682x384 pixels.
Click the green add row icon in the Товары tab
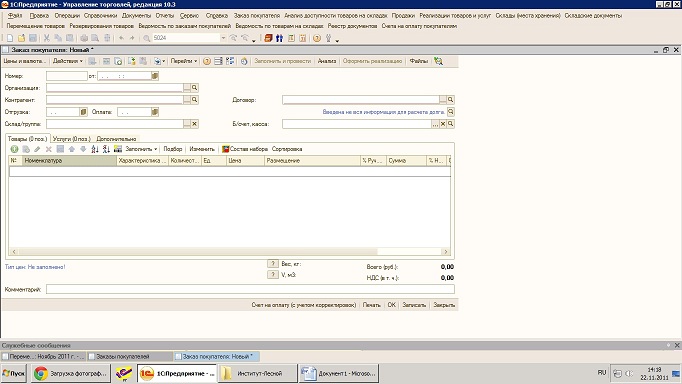tap(14, 149)
